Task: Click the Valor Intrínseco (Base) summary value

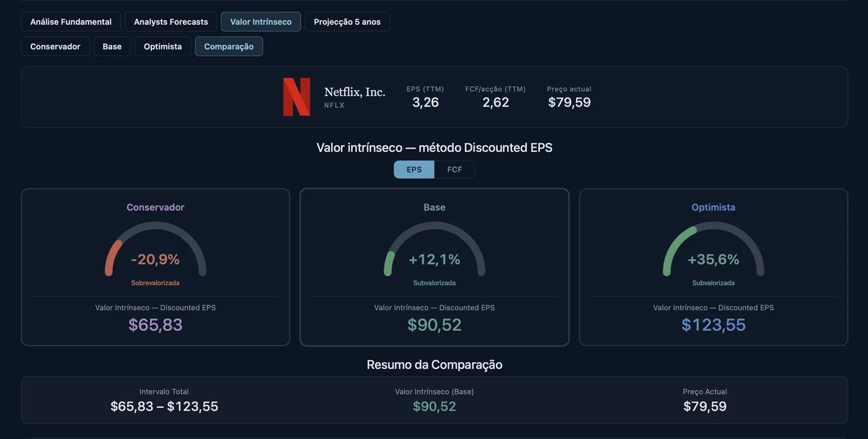Action: [435, 407]
